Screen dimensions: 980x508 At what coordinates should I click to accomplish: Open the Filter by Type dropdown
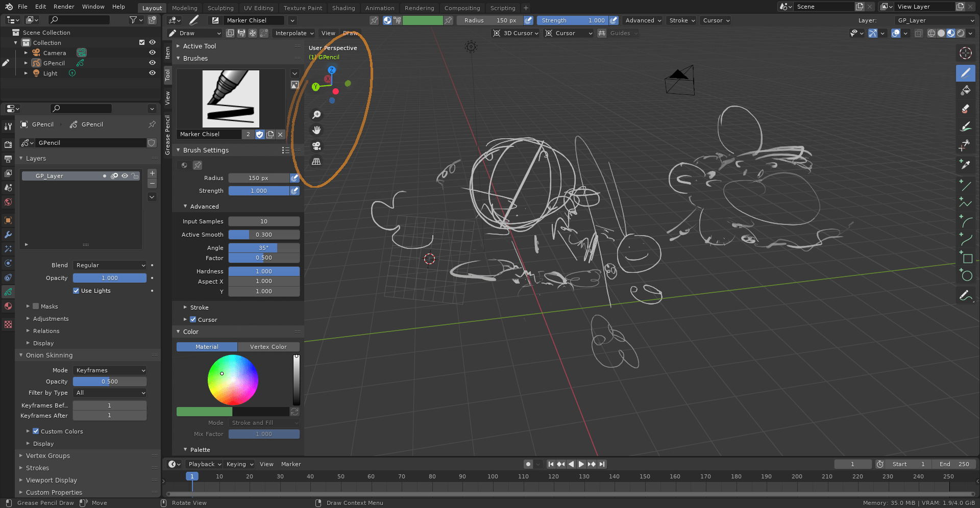(x=110, y=393)
